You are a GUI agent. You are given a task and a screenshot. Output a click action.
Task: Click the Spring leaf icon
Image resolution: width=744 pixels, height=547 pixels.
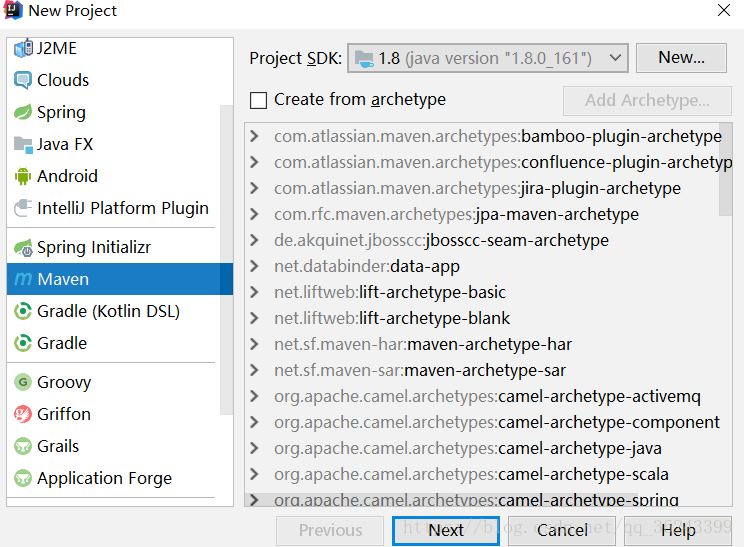23,112
